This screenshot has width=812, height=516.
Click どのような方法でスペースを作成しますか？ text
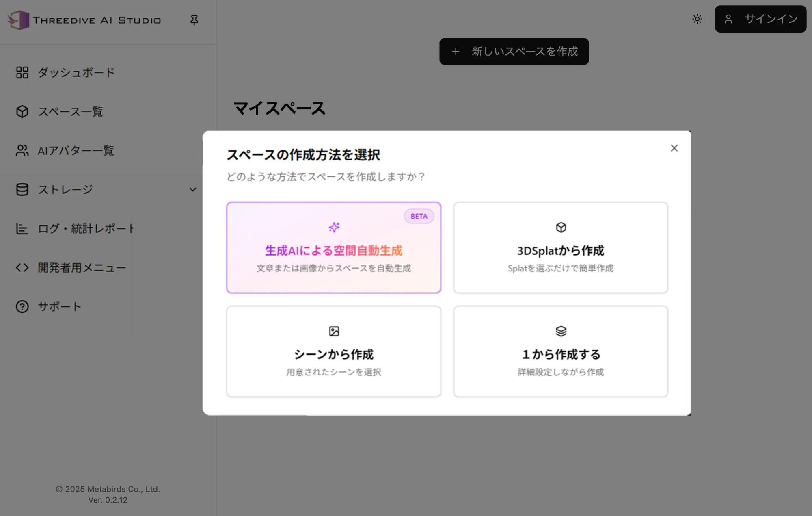[326, 177]
